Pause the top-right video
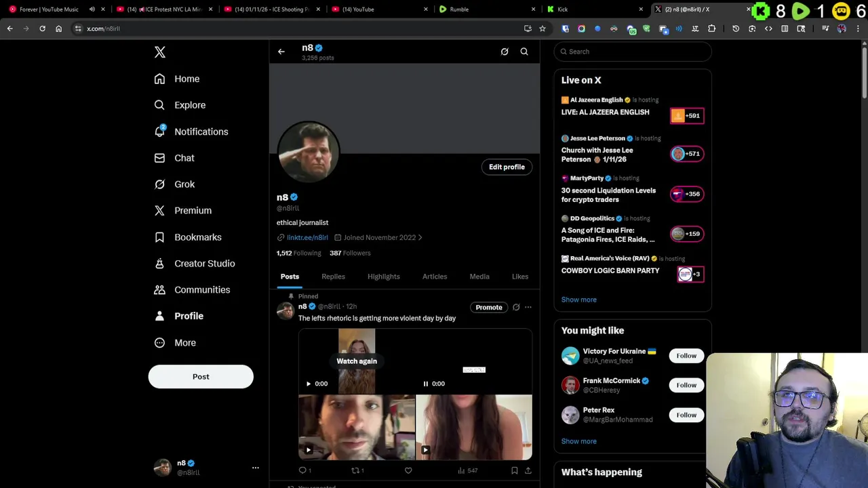The image size is (868, 488). 426,384
